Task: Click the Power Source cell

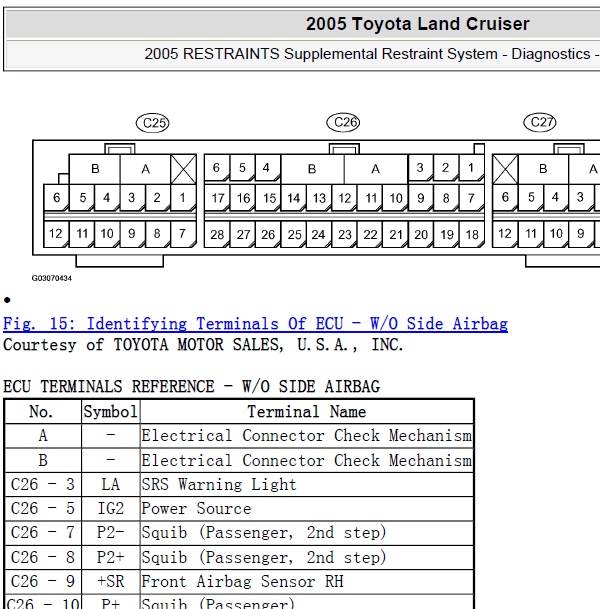Action: pyautogui.click(x=307, y=509)
